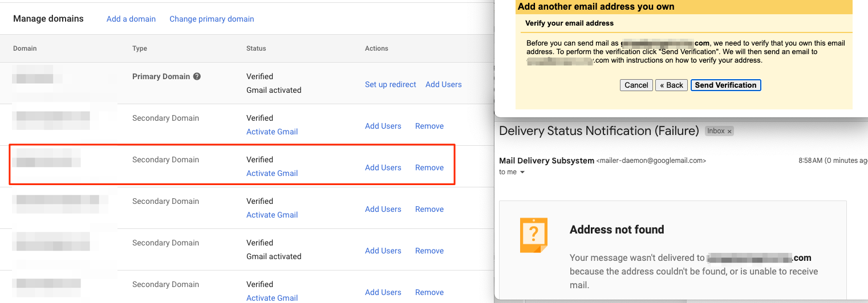Select Set up redirect for the primary domain
This screenshot has height=303, width=868.
(x=391, y=84)
